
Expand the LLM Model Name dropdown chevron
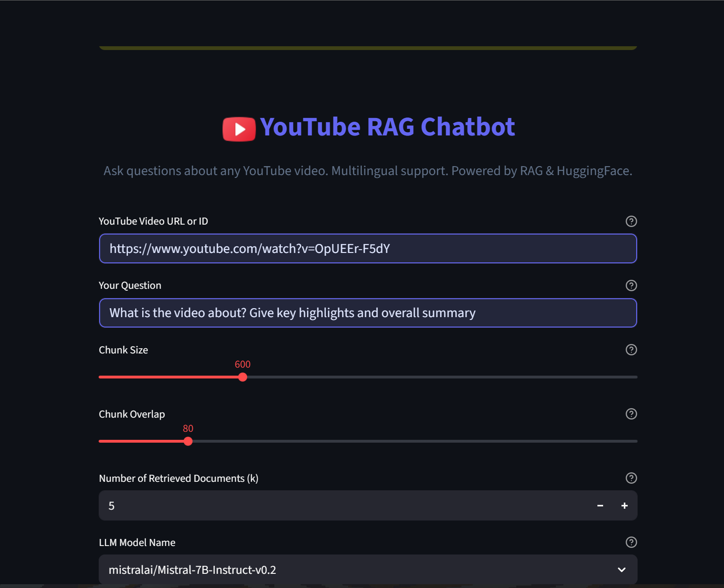[622, 570]
